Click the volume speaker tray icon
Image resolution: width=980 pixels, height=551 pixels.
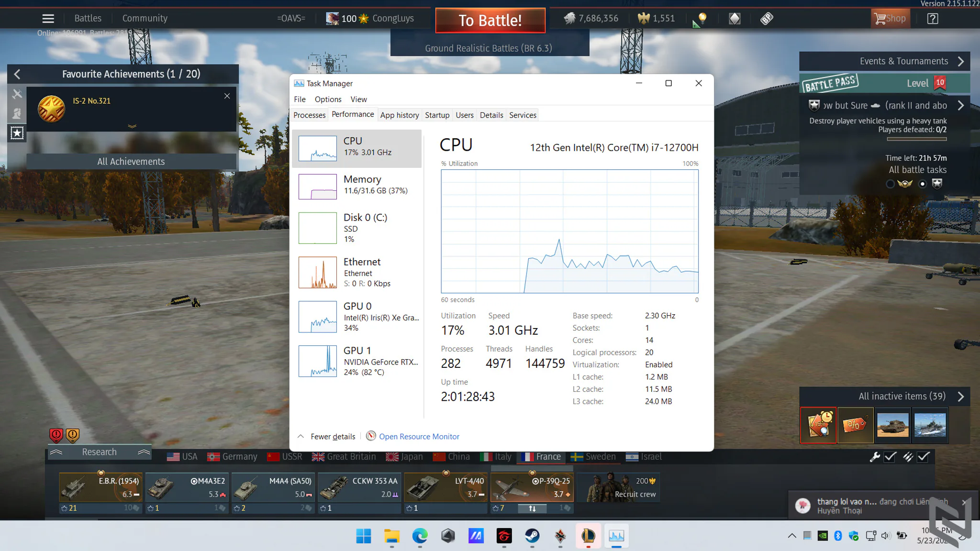coord(886,536)
